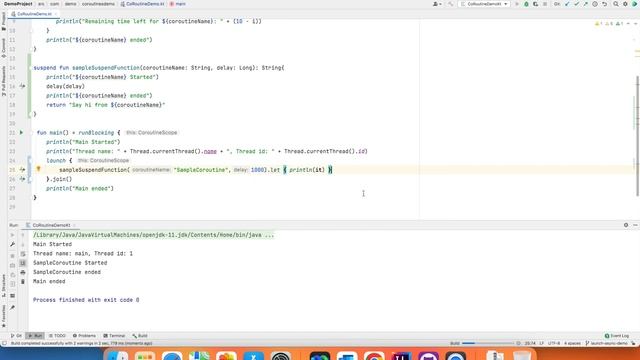Click 'Process finished with exit code 0' text
Screen dimensions: 640x360
(86, 300)
